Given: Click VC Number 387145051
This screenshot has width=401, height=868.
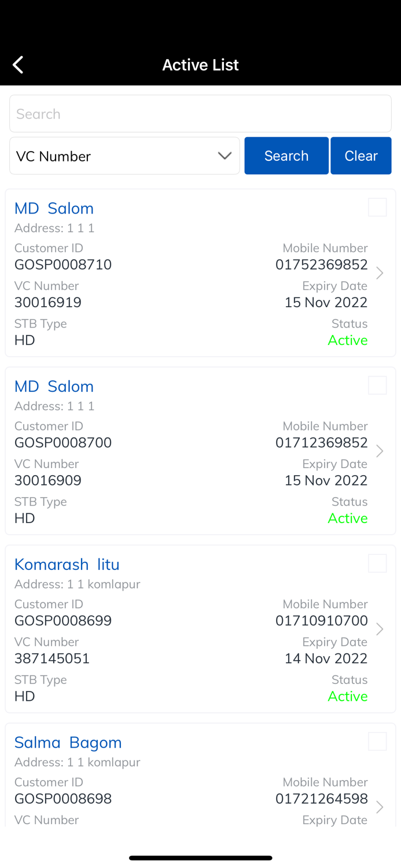Looking at the screenshot, I should click(x=52, y=659).
